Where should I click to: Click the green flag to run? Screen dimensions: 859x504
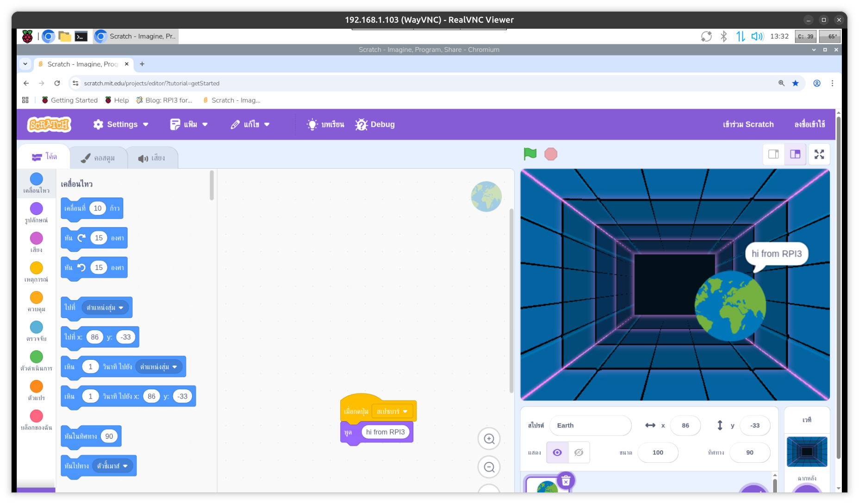click(x=530, y=154)
